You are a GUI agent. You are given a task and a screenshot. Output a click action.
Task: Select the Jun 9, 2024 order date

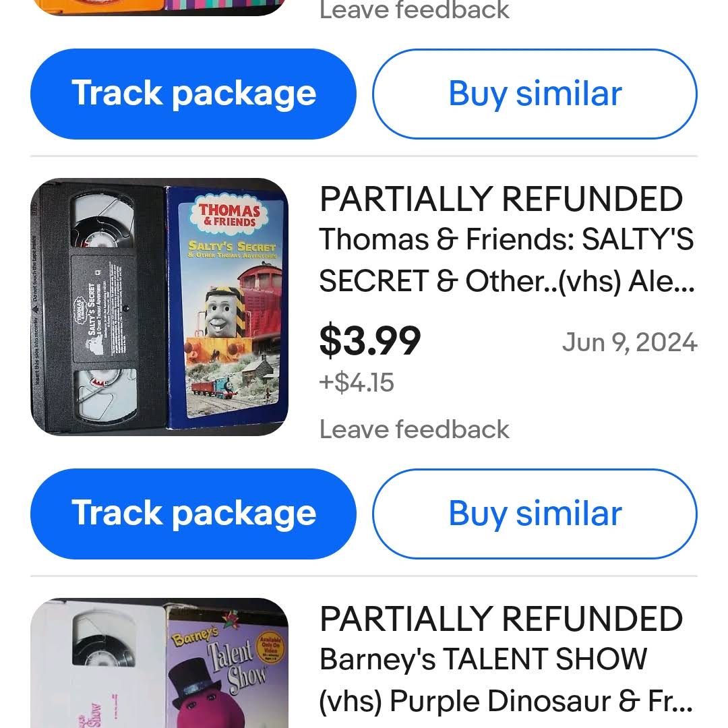[x=630, y=342]
